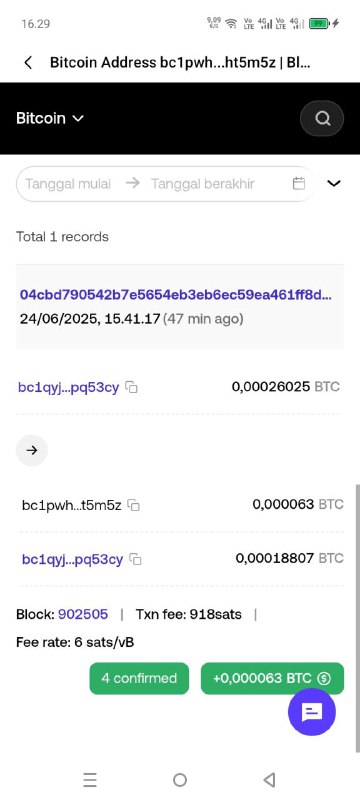Copy the change address bc1qyj...pq53cy 0,00018807

click(136, 559)
